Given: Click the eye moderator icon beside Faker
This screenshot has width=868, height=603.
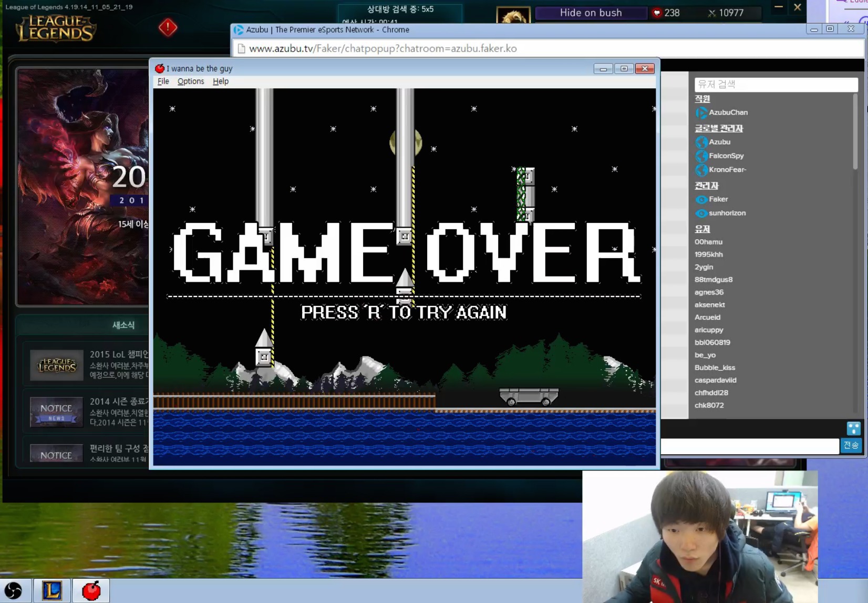Looking at the screenshot, I should pos(701,199).
